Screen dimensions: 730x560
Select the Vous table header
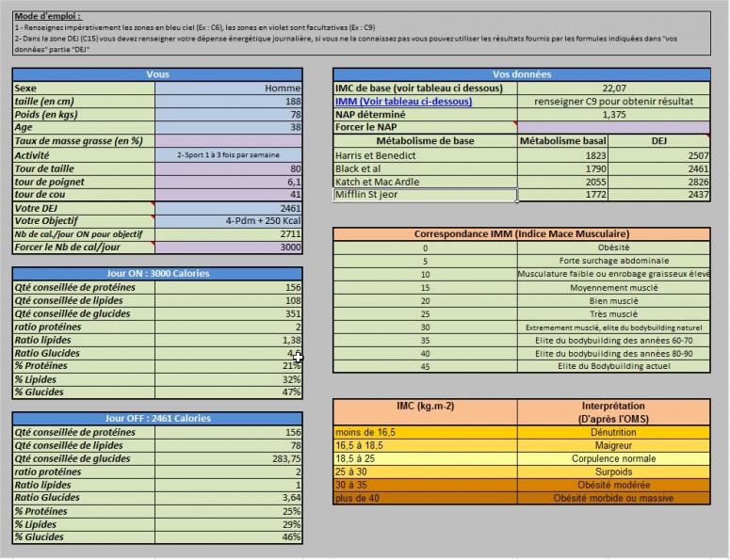[x=157, y=74]
